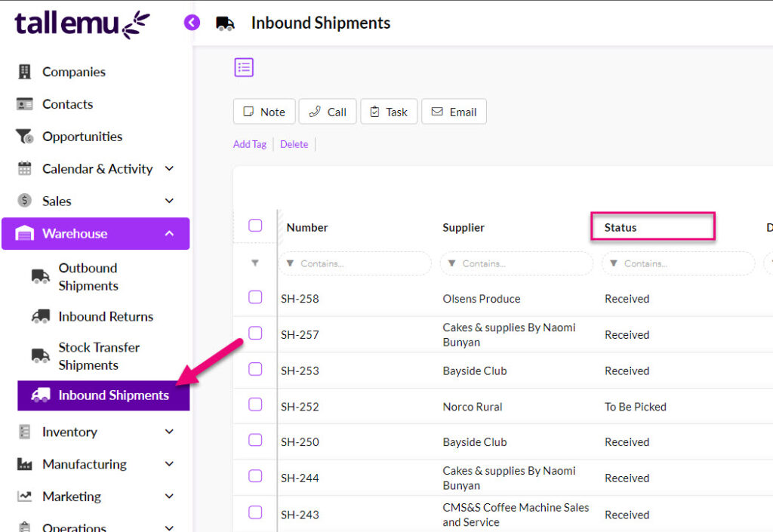Expand the Manufacturing menu chevron
773x532 pixels.
pyautogui.click(x=169, y=463)
